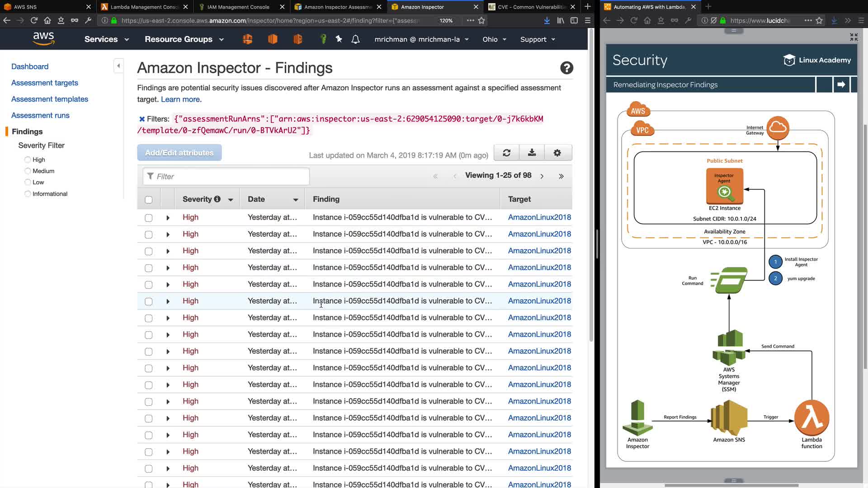
Task: Select the High severity filter radio
Action: click(28, 160)
